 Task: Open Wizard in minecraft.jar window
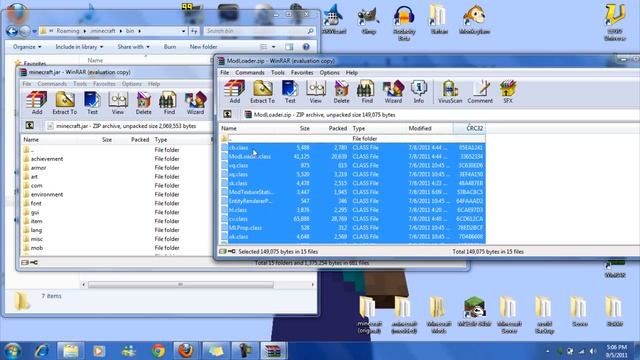pos(195,102)
